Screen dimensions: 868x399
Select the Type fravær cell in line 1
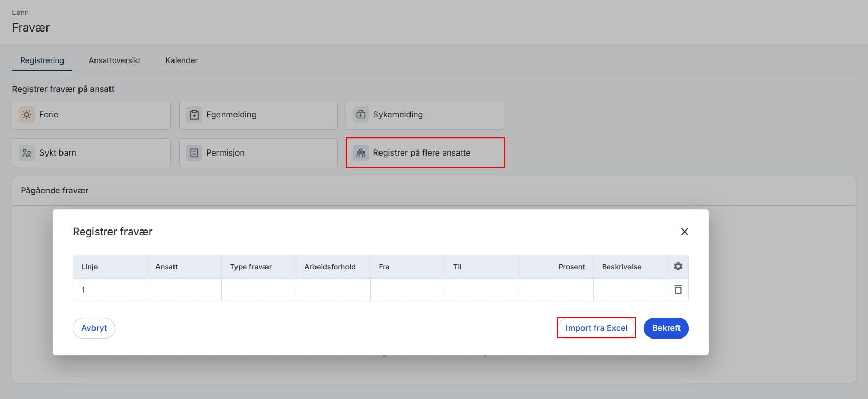click(259, 290)
